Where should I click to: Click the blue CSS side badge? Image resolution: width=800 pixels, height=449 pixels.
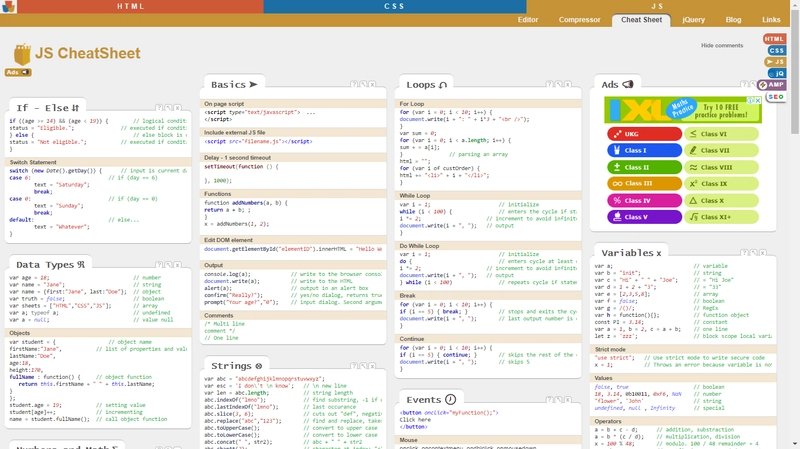pyautogui.click(x=776, y=51)
